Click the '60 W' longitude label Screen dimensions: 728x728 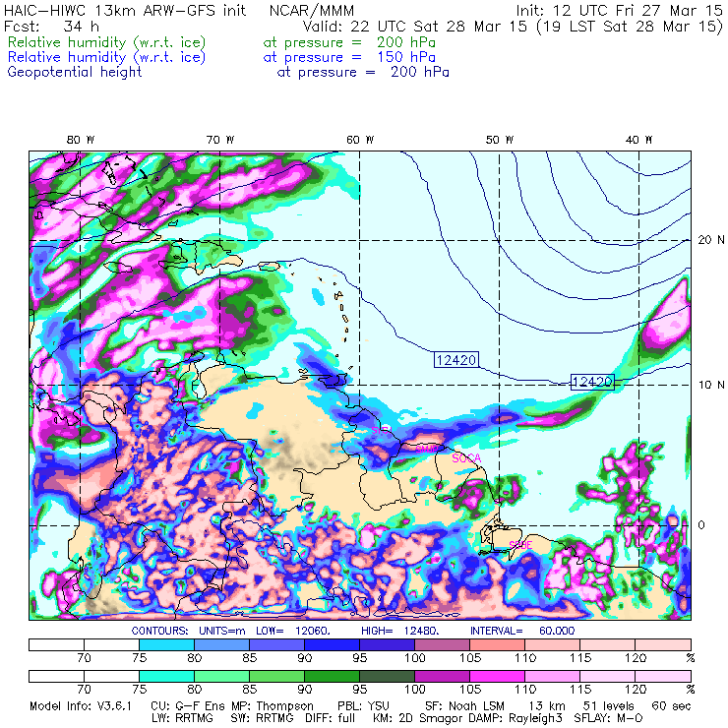(360, 140)
